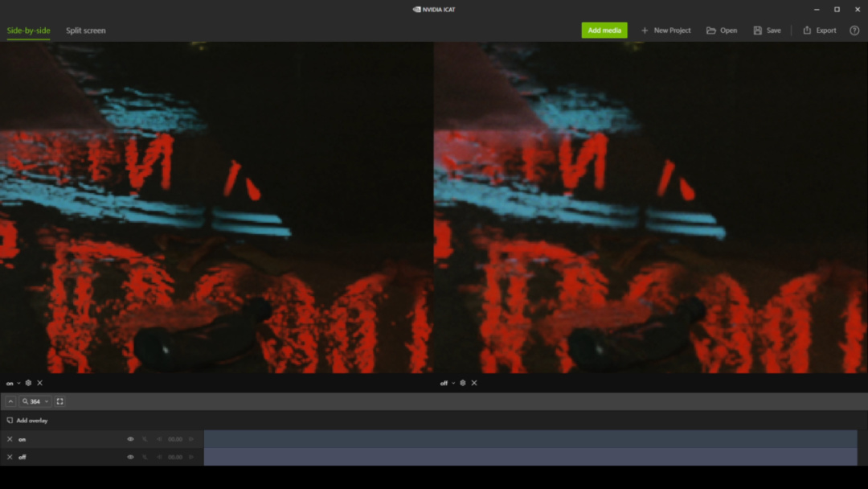Click the 00.00 offset field of 'off' track
Viewport: 868px width, 489px height.
175,457
